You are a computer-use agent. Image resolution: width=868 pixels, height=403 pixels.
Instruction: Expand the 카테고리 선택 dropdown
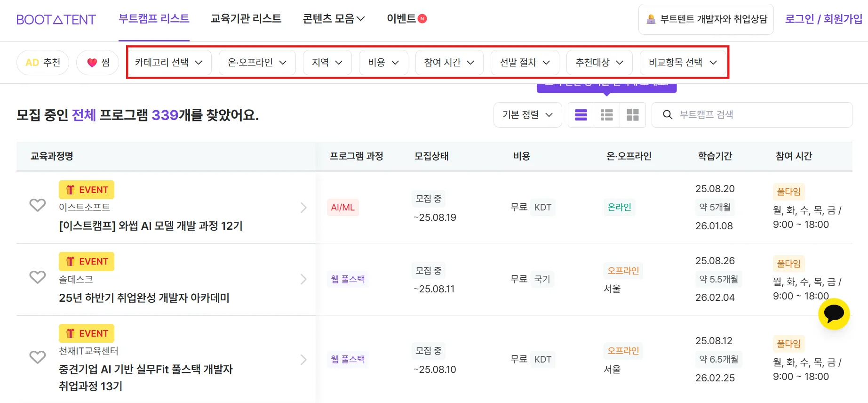click(x=168, y=63)
